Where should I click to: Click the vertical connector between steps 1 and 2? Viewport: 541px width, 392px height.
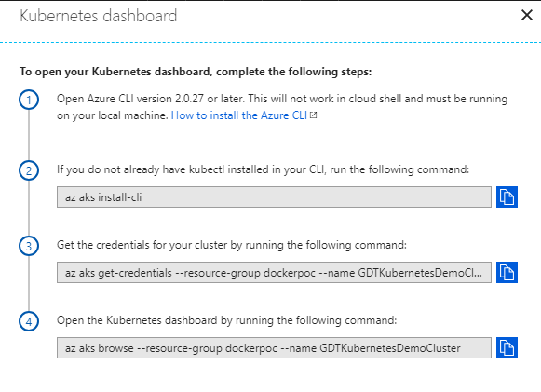29,135
